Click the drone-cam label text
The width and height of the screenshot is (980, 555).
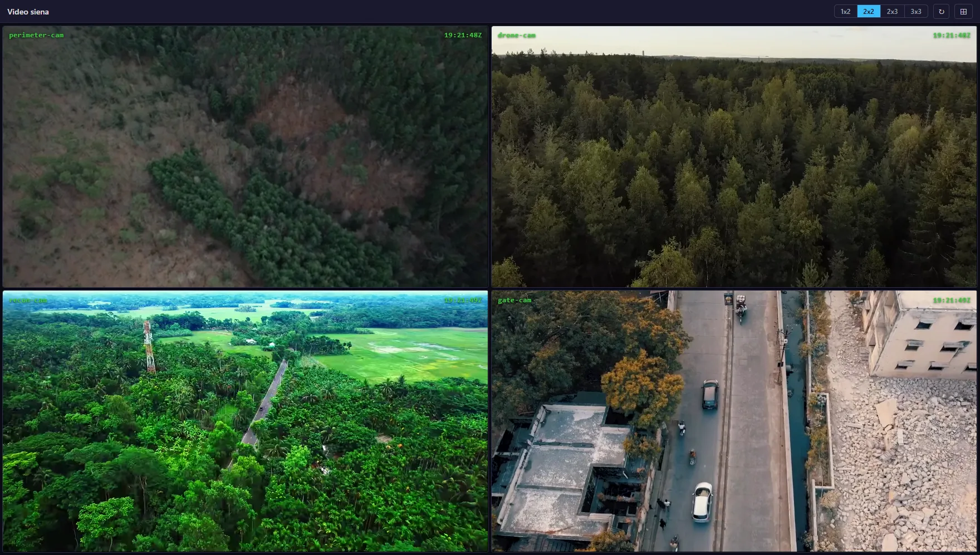[x=516, y=35]
